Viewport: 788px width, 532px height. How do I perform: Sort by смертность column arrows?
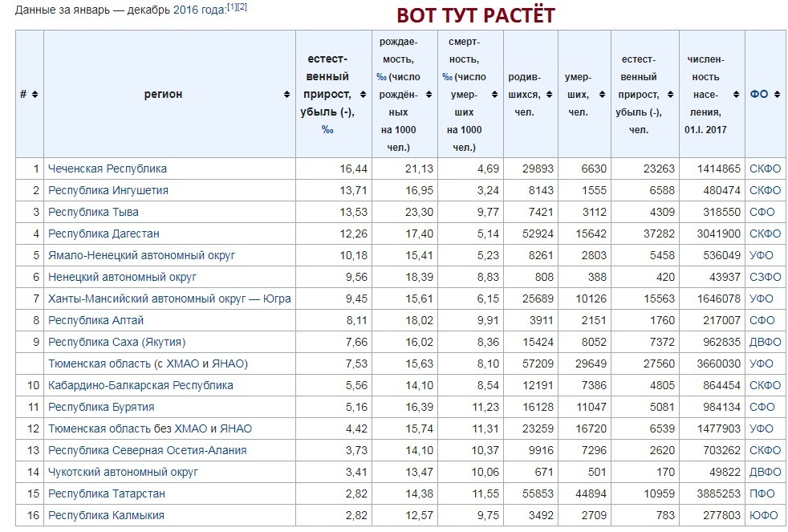pyautogui.click(x=494, y=95)
